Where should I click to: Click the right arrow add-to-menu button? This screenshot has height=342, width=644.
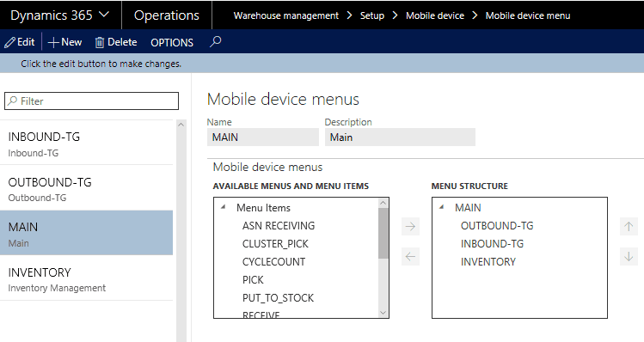click(410, 226)
